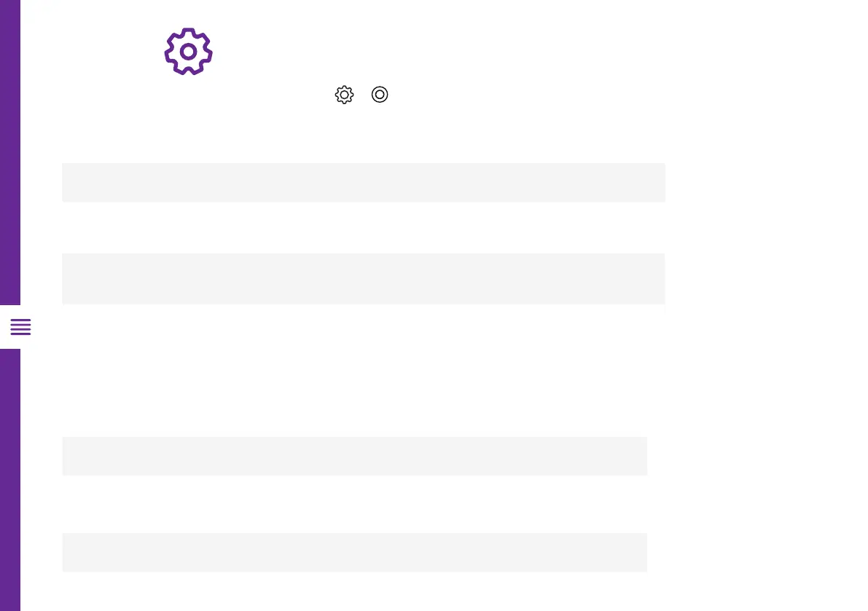868x611 pixels.
Task: Click the concentric circles icon
Action: click(380, 95)
